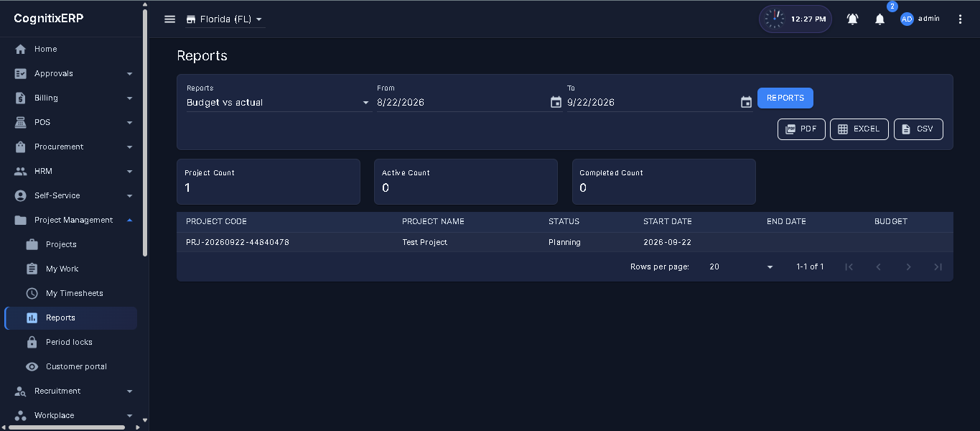Click the ringing alarm bell icon
The image size is (980, 431).
pos(852,19)
